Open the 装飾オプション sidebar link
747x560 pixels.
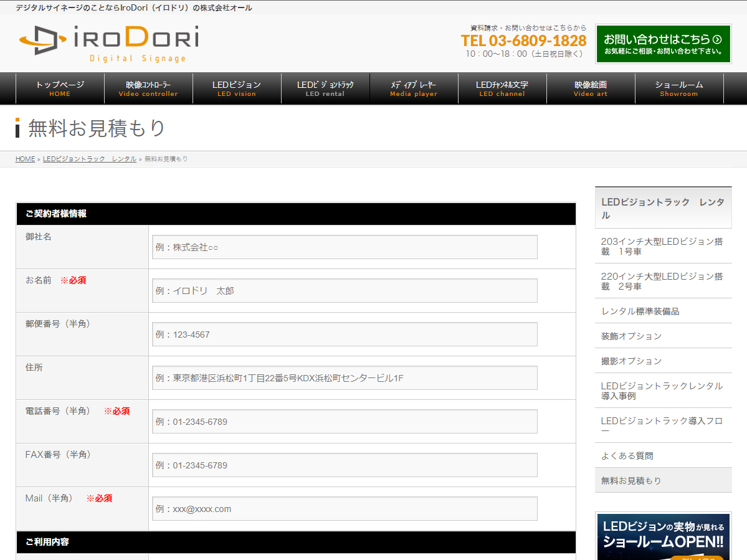point(631,336)
